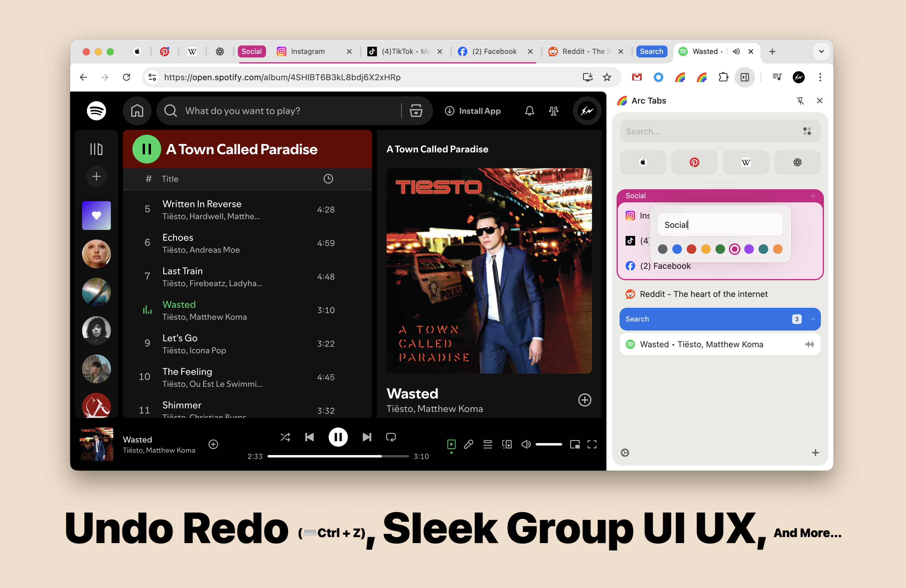Screen dimensions: 906x588
Task: Pause album with green button
Action: (147, 149)
